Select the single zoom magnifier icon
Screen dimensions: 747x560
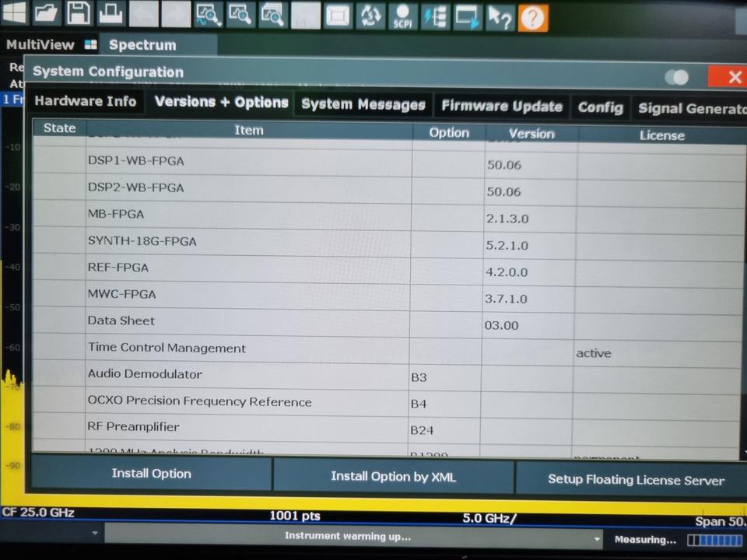[x=240, y=16]
